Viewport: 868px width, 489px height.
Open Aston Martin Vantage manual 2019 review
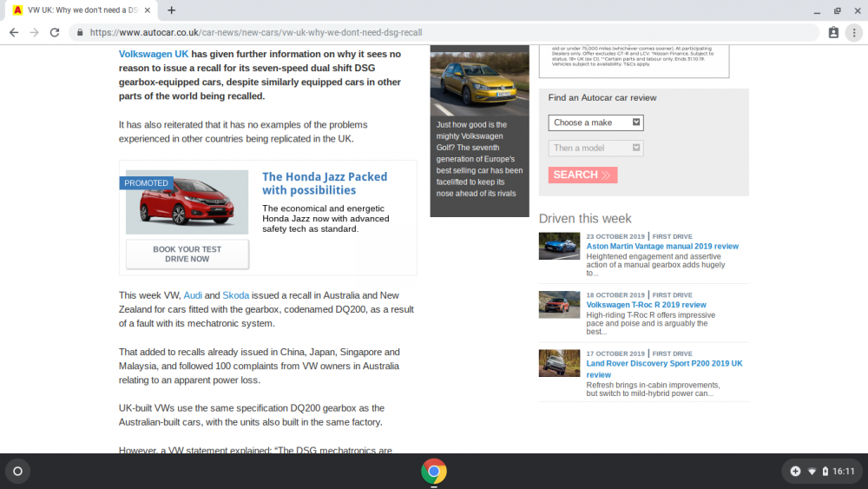(x=662, y=247)
